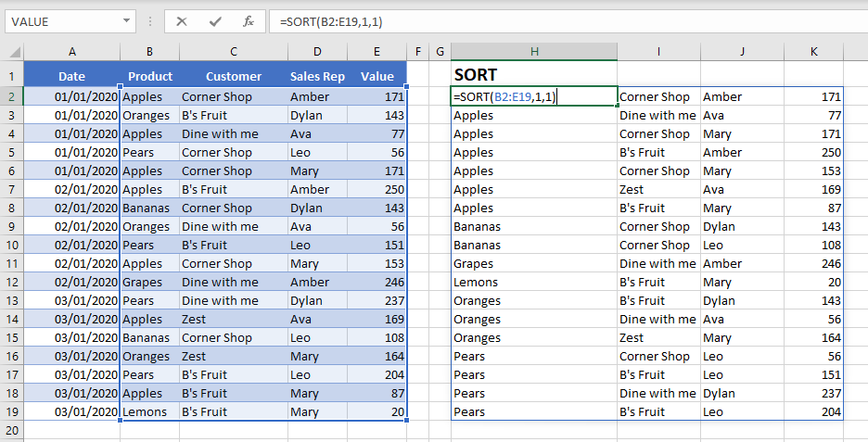
Task: Select date cell A19
Action: click(x=72, y=412)
